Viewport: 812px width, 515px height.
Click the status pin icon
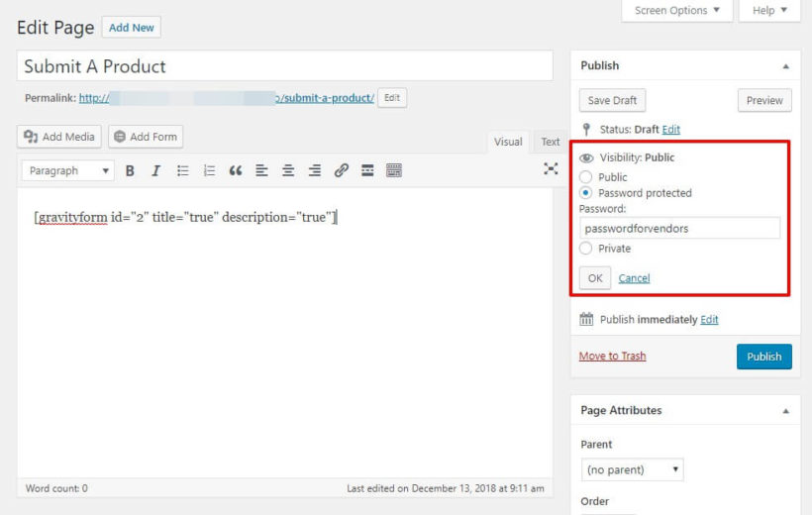pos(586,129)
